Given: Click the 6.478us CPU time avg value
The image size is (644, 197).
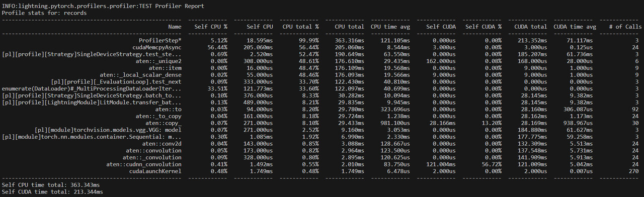Looking at the screenshot, I should click(398, 171).
